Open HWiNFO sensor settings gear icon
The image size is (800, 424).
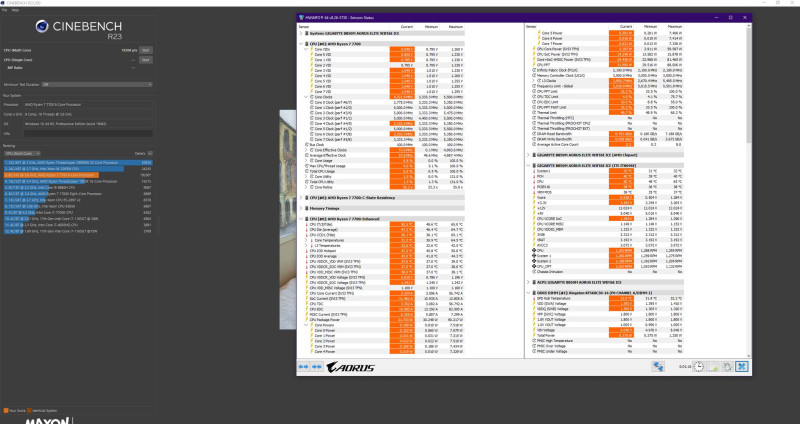pos(727,366)
